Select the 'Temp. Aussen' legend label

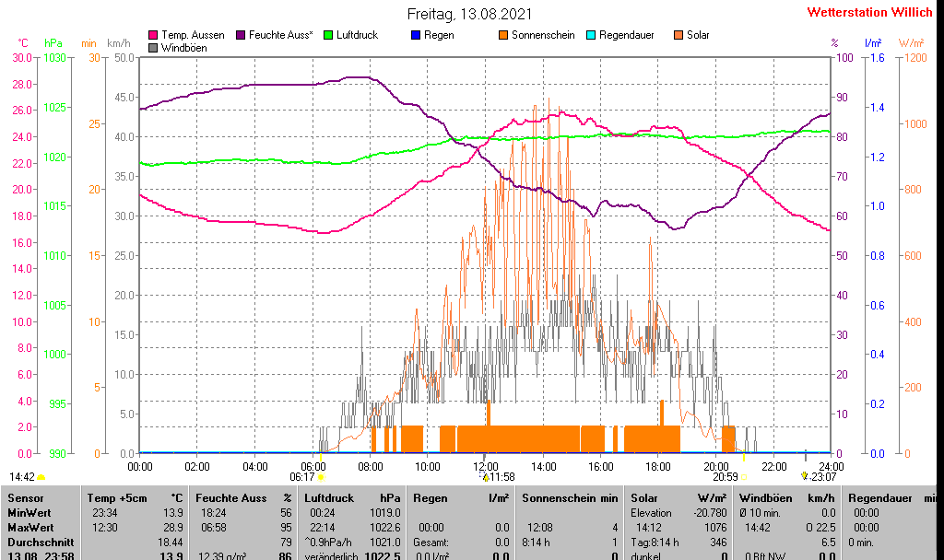click(x=193, y=36)
